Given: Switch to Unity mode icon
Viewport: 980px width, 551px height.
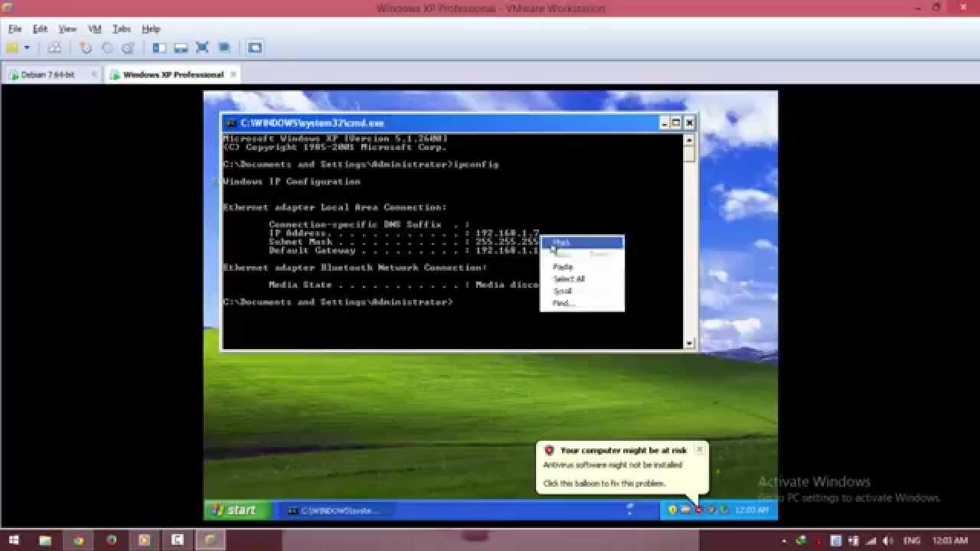Looking at the screenshot, I should pyautogui.click(x=224, y=47).
